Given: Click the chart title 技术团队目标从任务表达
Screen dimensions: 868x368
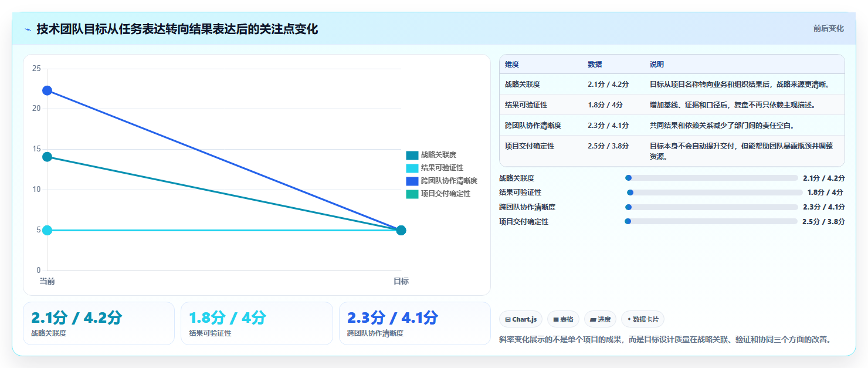Looking at the screenshot, I should (177, 29).
